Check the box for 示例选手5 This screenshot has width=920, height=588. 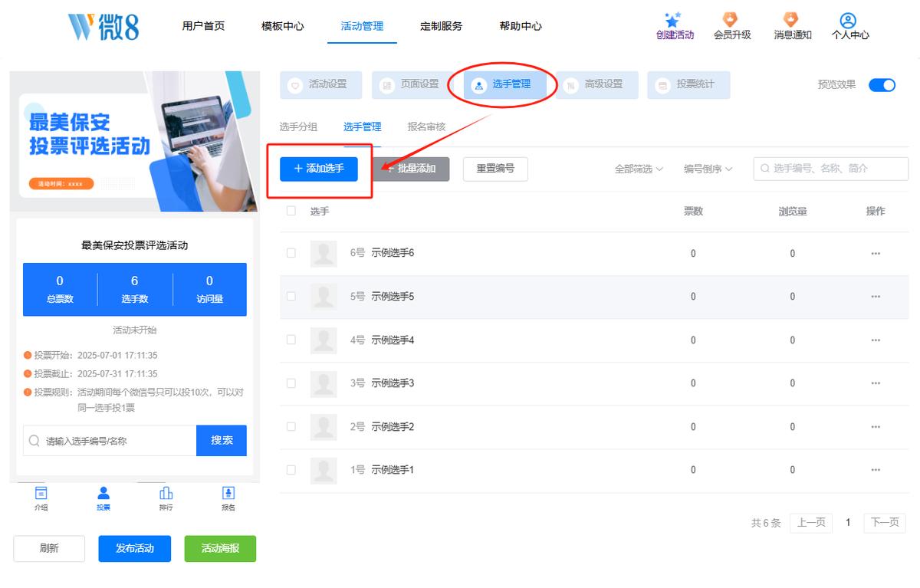tap(291, 296)
